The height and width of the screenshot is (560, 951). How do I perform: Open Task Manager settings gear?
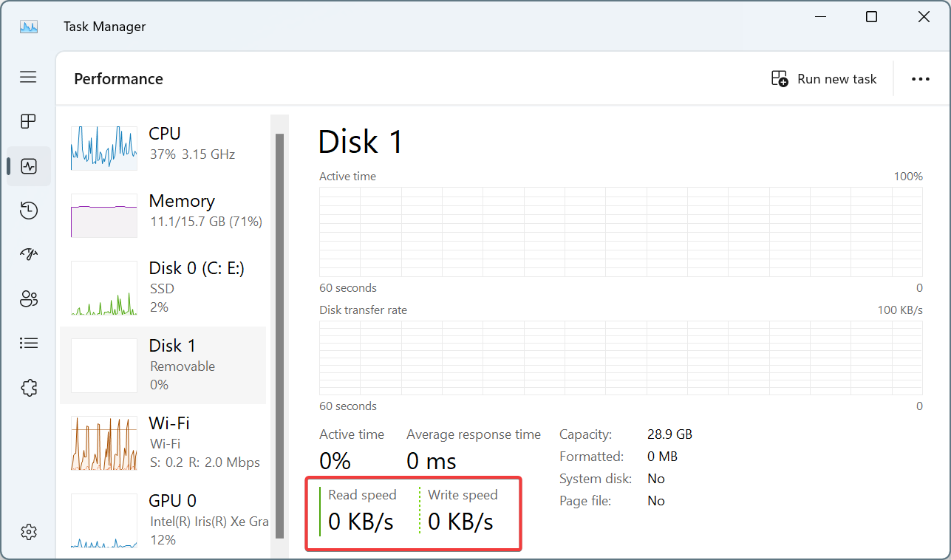pos(28,531)
